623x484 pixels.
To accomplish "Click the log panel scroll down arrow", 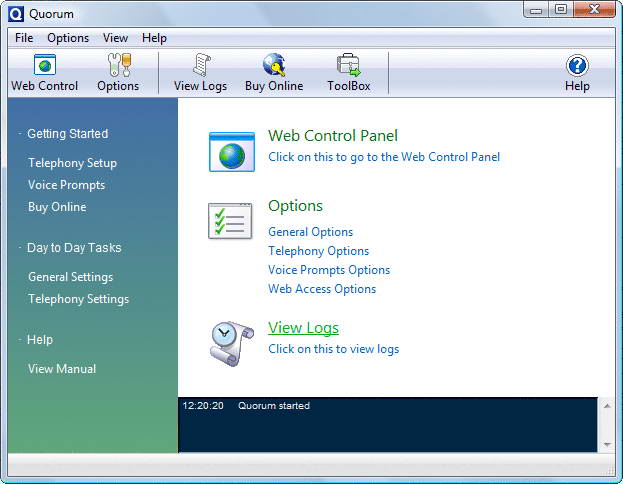I will 607,444.
